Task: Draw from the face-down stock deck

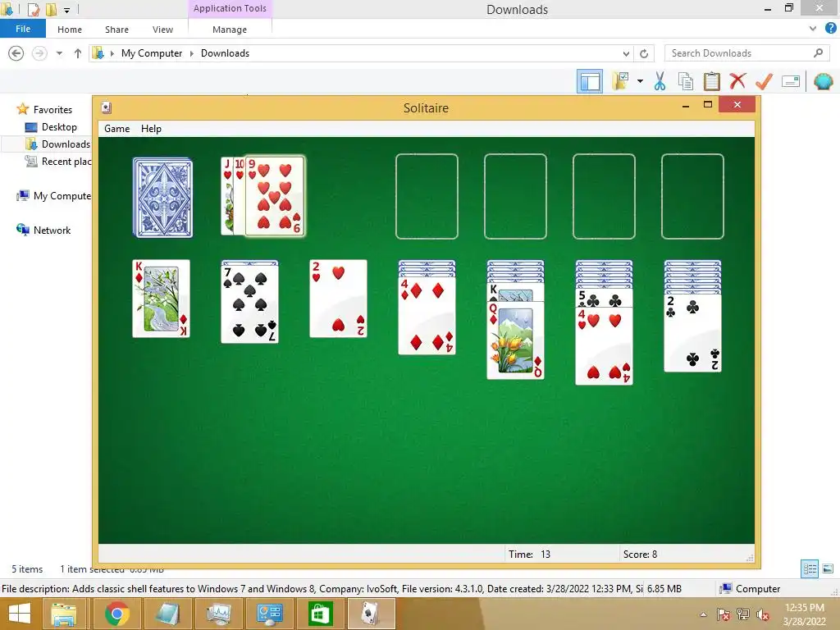Action: point(163,197)
